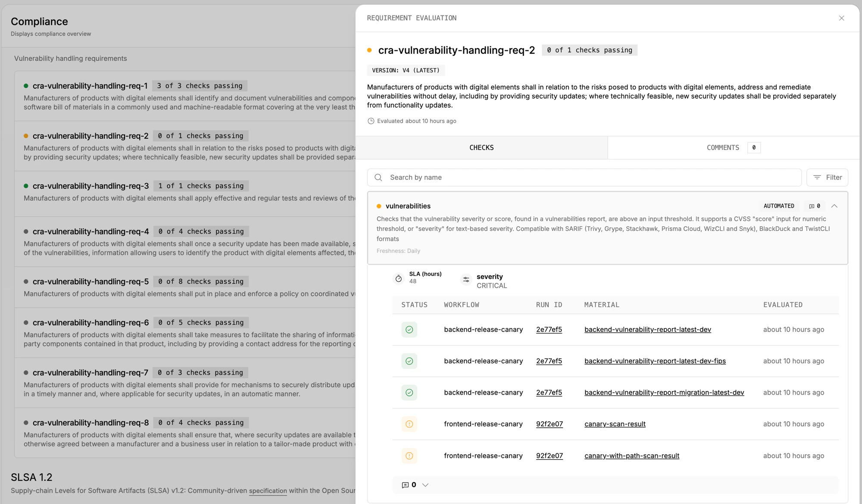Screen dimensions: 862x504
Task: Select the Checks tab
Action: click(481, 148)
